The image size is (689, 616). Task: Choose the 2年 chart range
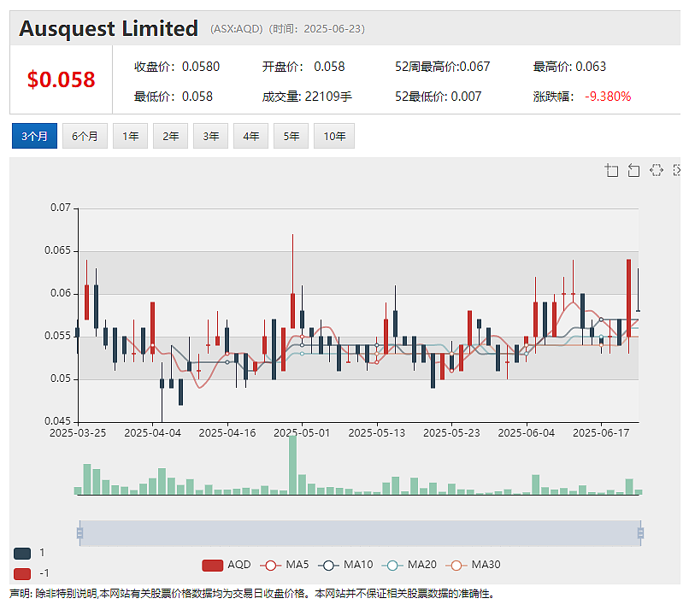click(170, 136)
